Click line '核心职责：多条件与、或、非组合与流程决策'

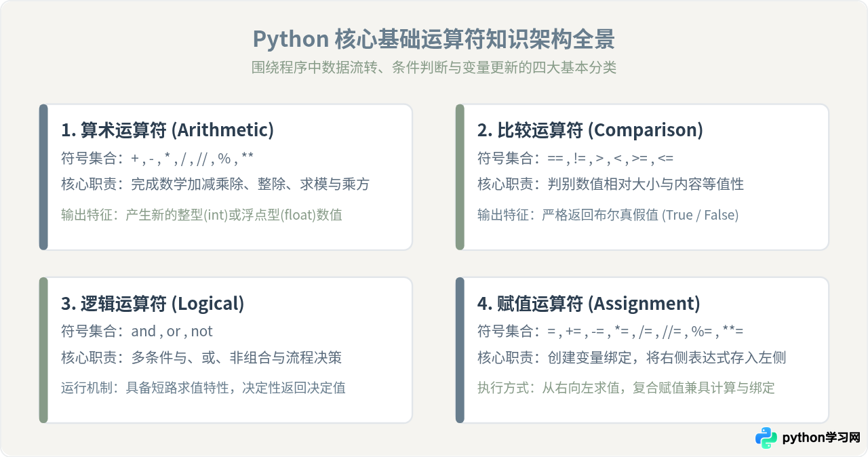201,357
